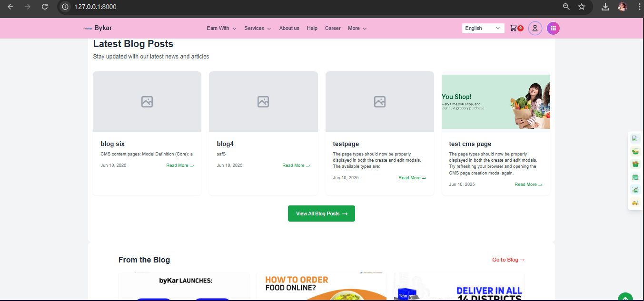
Task: Go to the About us menu item
Action: (289, 28)
